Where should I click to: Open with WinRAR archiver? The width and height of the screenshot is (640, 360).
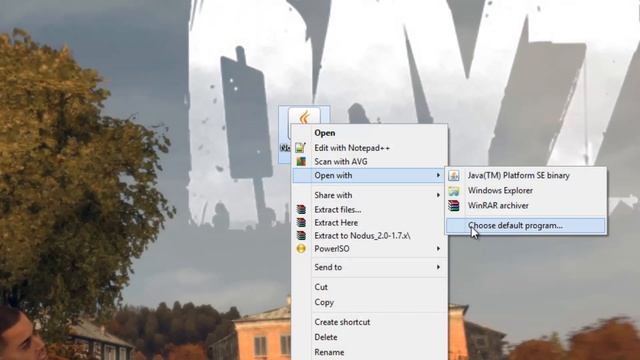pos(525,206)
